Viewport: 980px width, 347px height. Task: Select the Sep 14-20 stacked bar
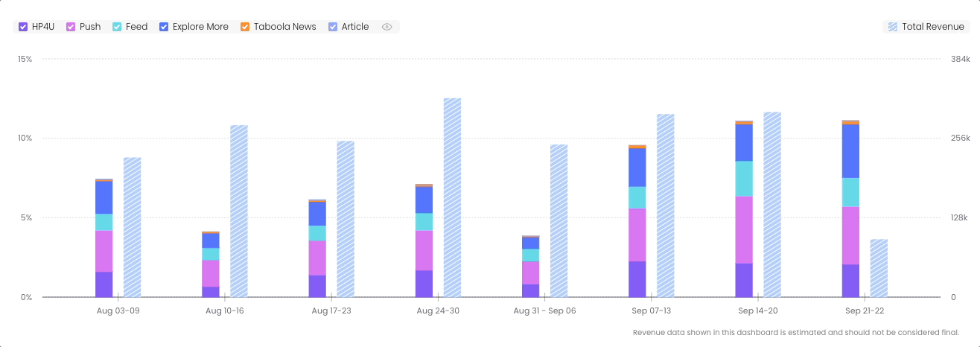(x=744, y=209)
